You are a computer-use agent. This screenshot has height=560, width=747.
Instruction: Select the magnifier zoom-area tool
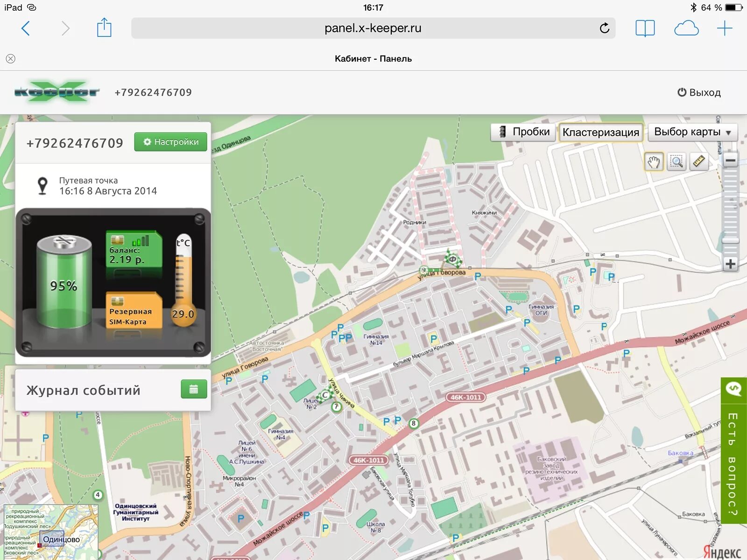tap(677, 162)
